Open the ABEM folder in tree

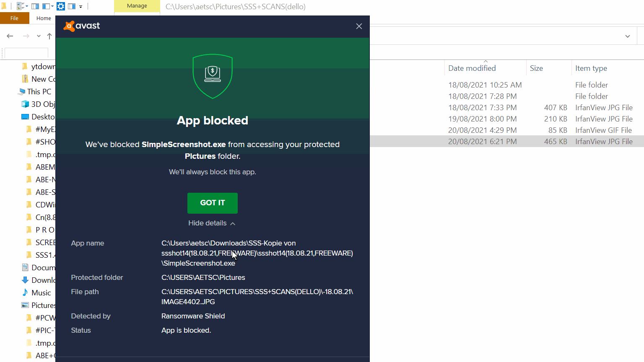click(40, 167)
